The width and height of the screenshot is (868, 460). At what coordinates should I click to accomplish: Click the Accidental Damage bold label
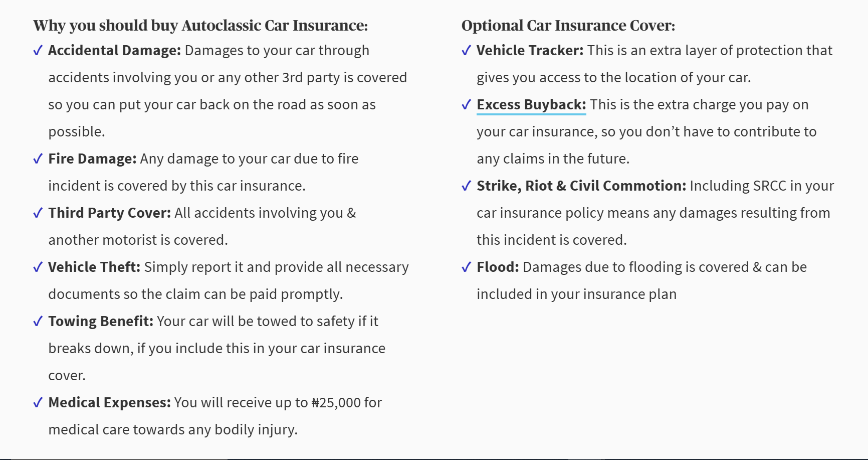pos(115,51)
